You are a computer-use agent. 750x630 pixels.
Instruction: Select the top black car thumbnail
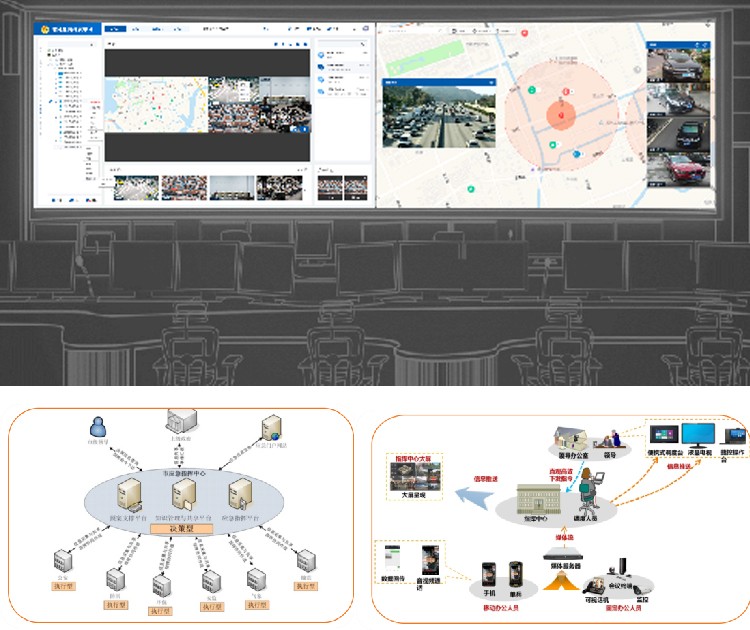(678, 64)
